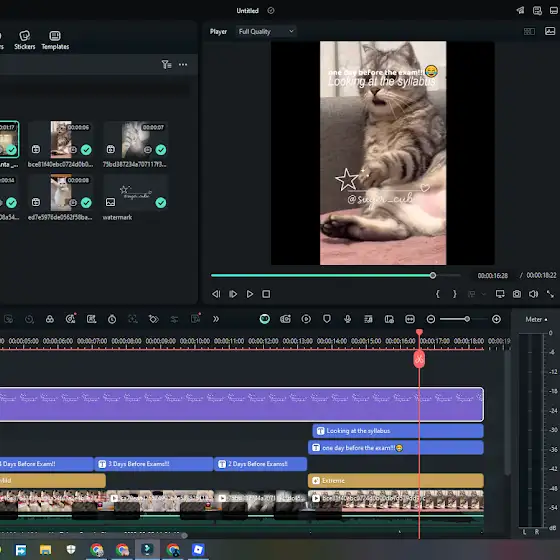Select the 75bd387234a707117f3 media thumbnail
Screen dimensions: 560x560
136,140
